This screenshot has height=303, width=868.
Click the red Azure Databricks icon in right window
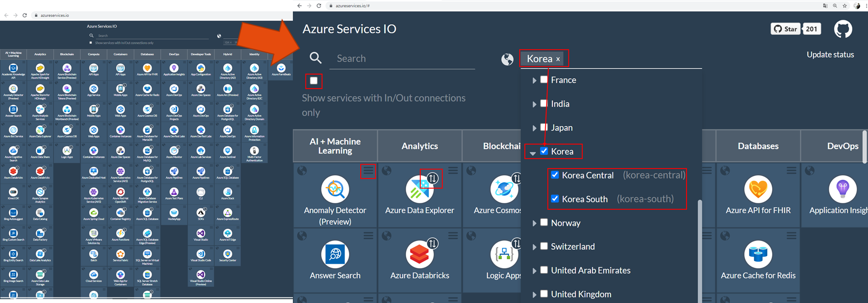[x=419, y=254]
